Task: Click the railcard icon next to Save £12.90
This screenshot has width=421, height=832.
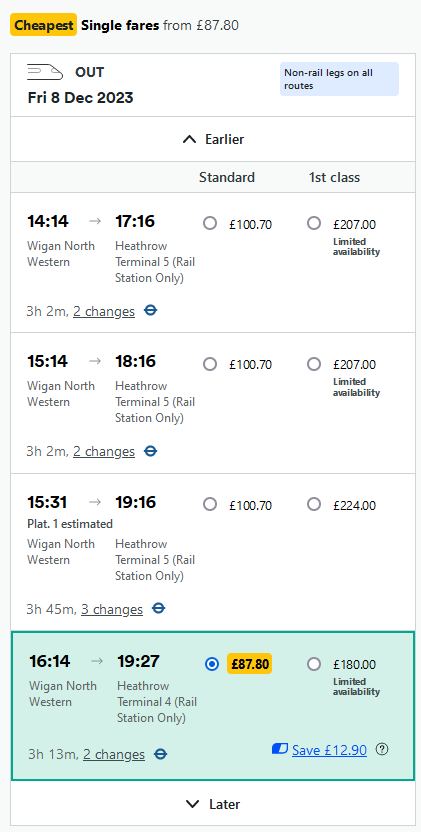Action: click(x=279, y=749)
